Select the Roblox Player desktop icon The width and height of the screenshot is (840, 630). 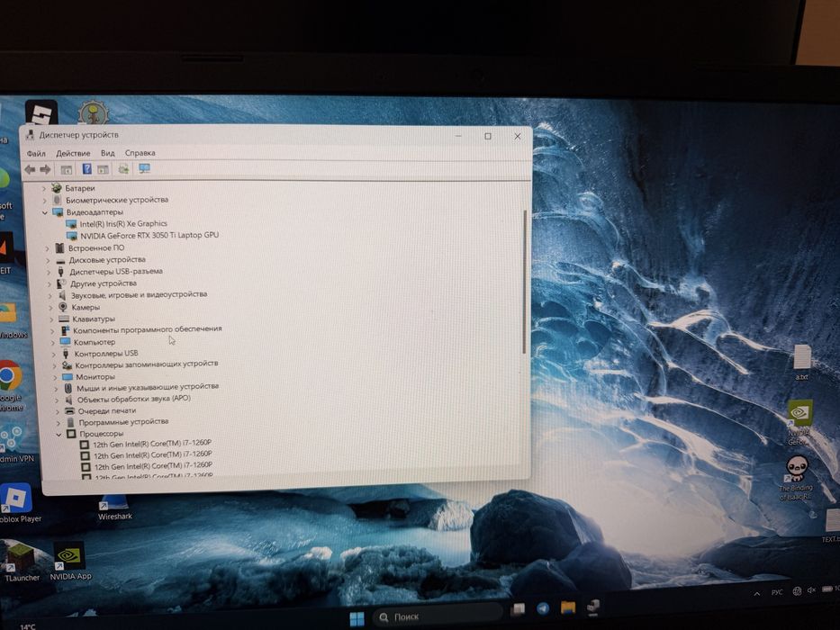(x=16, y=503)
